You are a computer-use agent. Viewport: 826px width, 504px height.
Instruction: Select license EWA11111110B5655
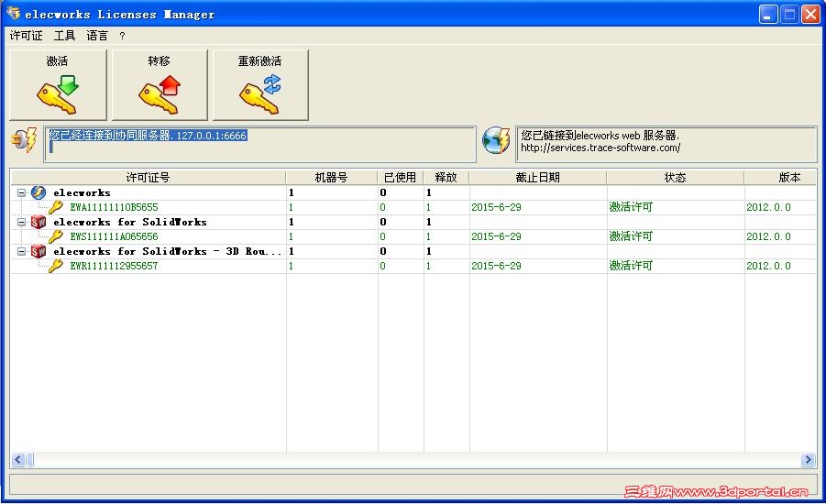point(114,207)
